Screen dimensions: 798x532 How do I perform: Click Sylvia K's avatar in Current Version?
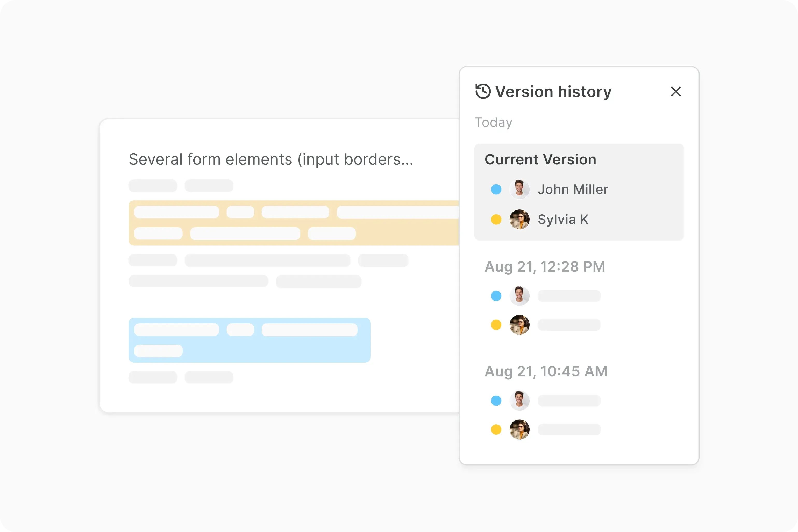[x=519, y=220]
